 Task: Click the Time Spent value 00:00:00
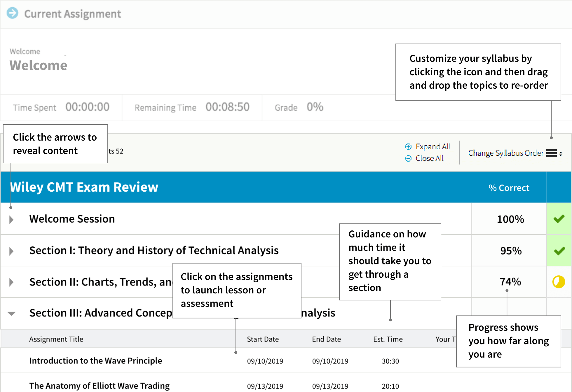(88, 107)
